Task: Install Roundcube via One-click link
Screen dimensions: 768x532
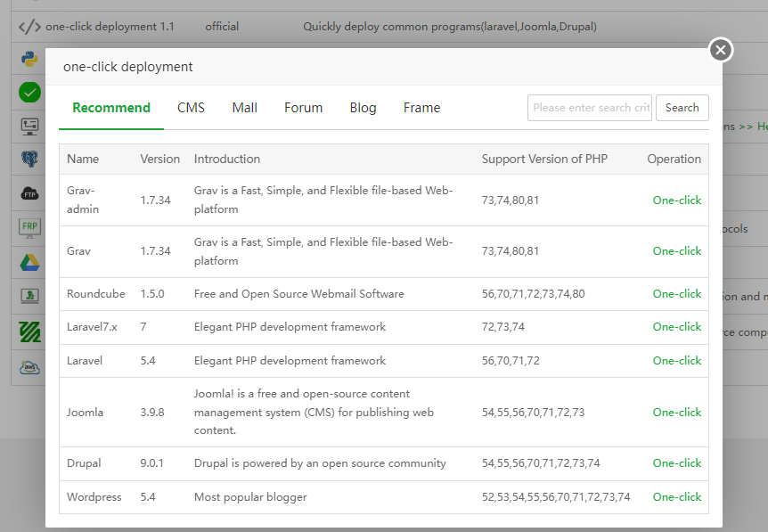Action: [x=676, y=294]
